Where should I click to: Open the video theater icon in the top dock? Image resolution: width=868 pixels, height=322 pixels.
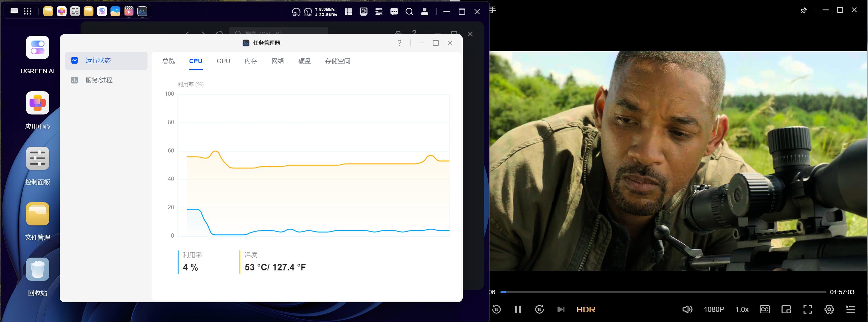(129, 11)
